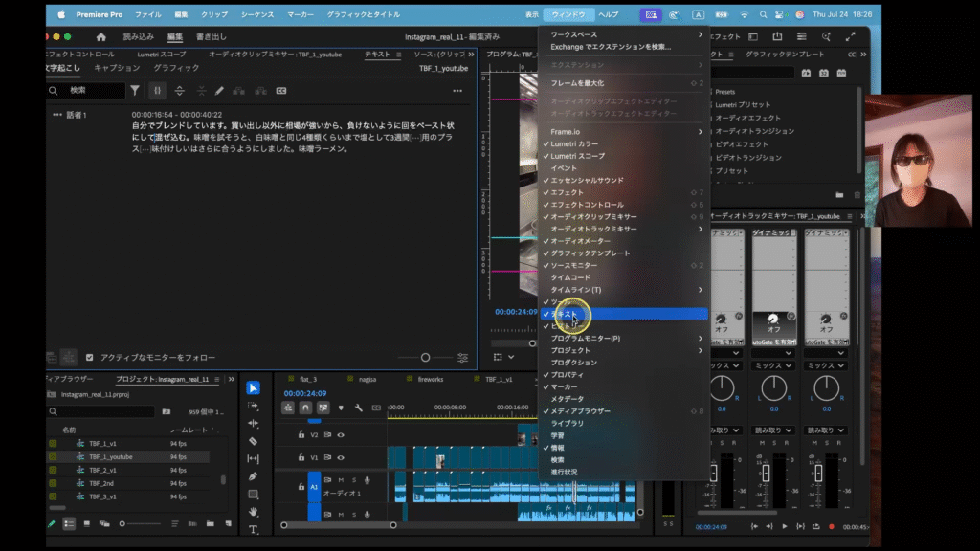980x551 pixels.
Task: Click the new item icon in the project panel
Action: point(228,523)
